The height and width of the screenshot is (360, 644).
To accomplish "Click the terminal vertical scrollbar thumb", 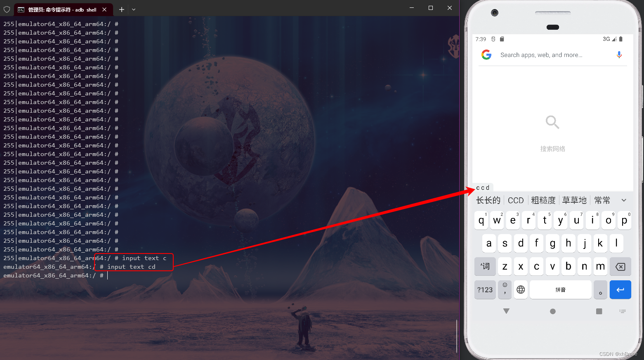I will point(457,336).
